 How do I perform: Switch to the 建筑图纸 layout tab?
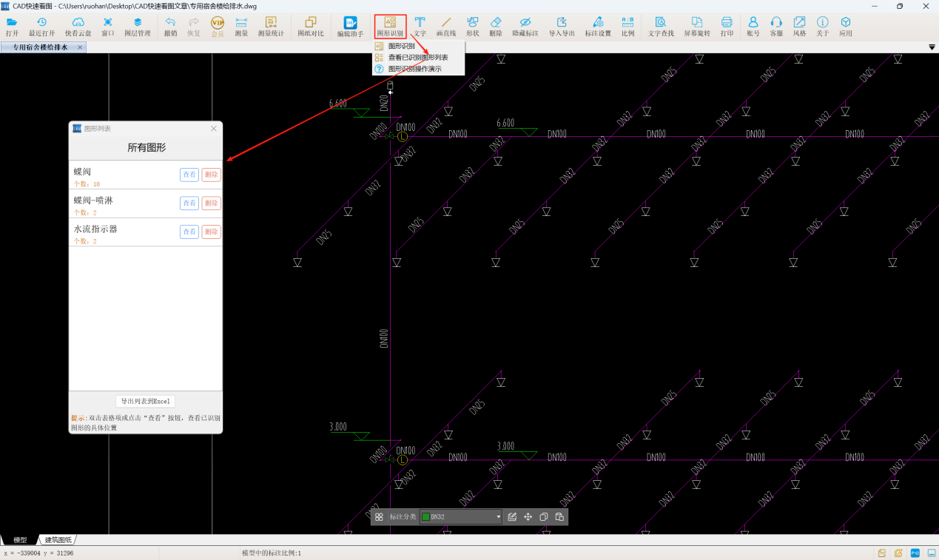[x=59, y=540]
